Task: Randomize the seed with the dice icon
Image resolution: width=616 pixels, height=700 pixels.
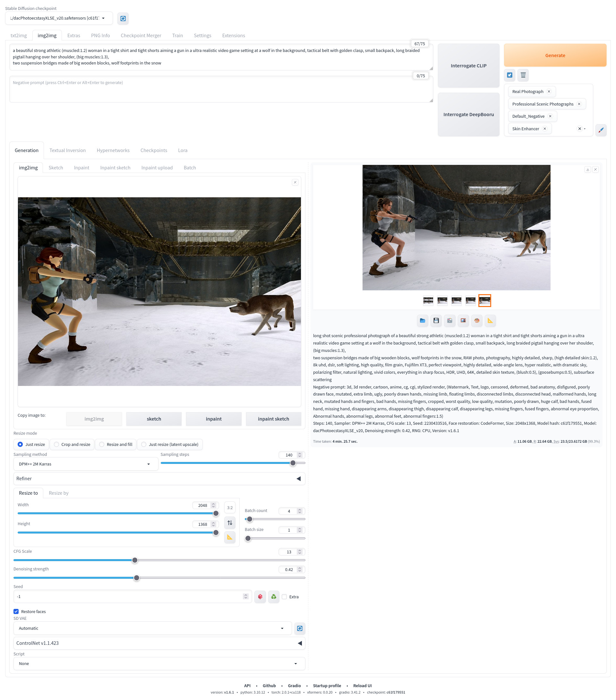Action: coord(260,597)
